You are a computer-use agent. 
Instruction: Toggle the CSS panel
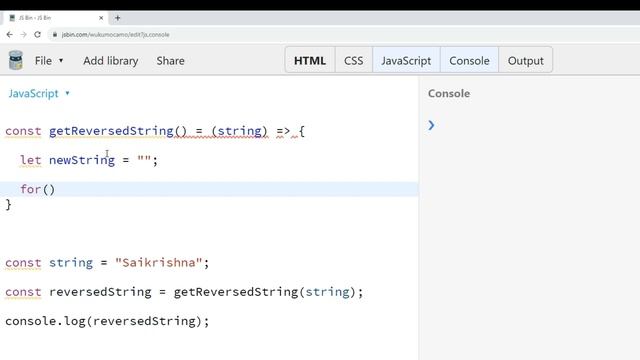[353, 60]
